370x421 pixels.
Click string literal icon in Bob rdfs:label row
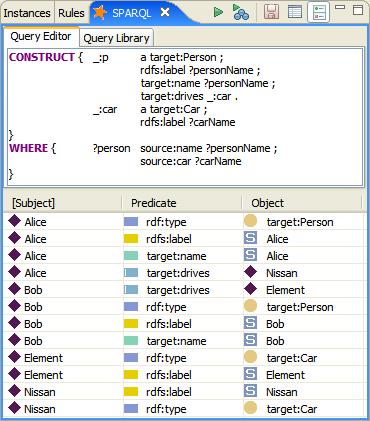point(250,323)
